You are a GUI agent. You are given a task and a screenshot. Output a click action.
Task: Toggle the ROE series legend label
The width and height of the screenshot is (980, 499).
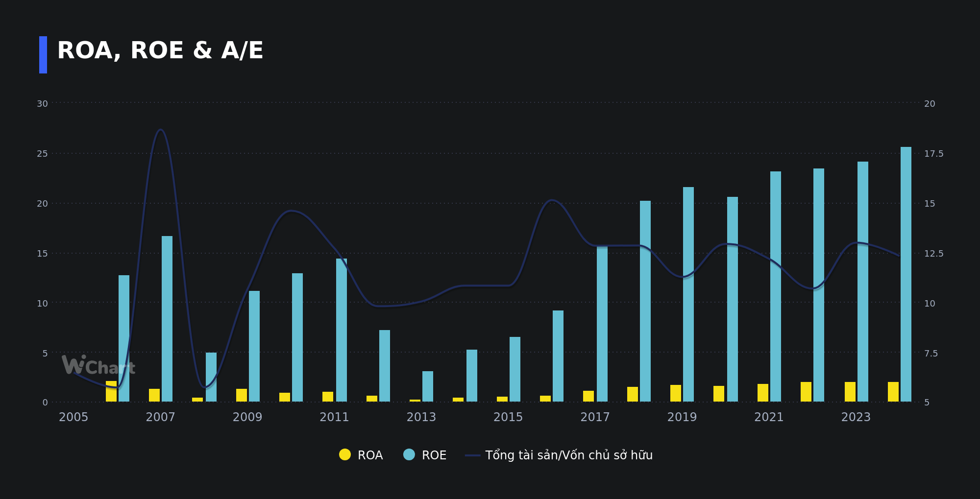tap(434, 455)
